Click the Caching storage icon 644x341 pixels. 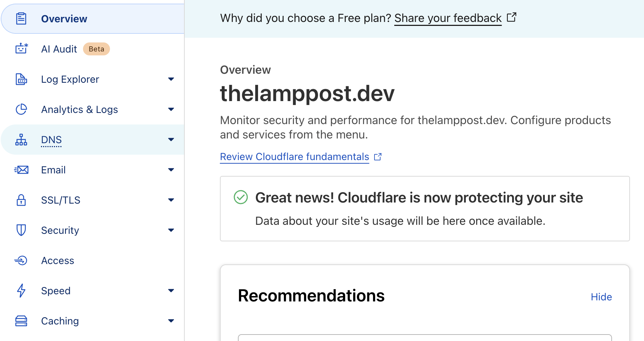[x=21, y=321]
